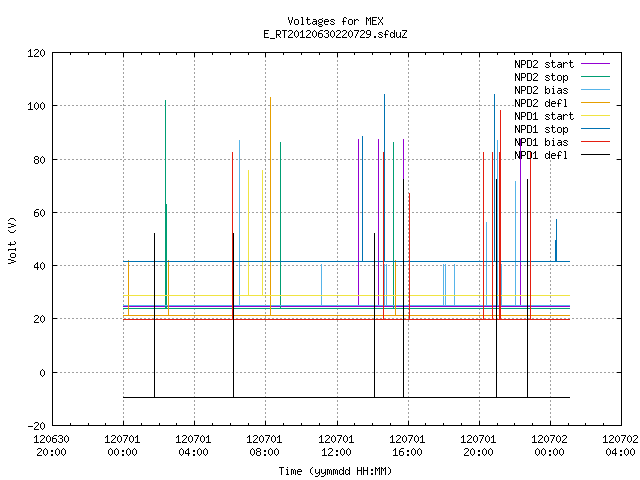The height and width of the screenshot is (480, 640).
Task: Click the purple NPD2 start legend line
Action: [595, 64]
